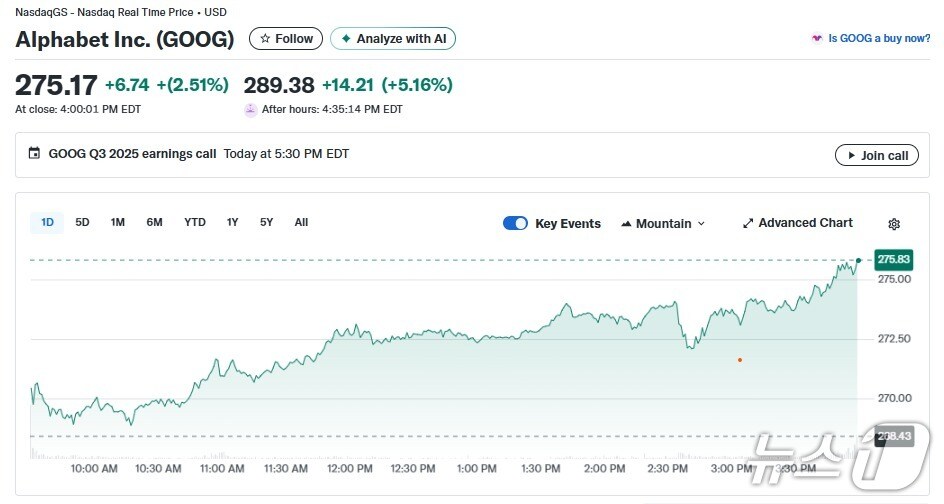
Task: Click the calendar icon beside earnings call
Action: tap(35, 154)
